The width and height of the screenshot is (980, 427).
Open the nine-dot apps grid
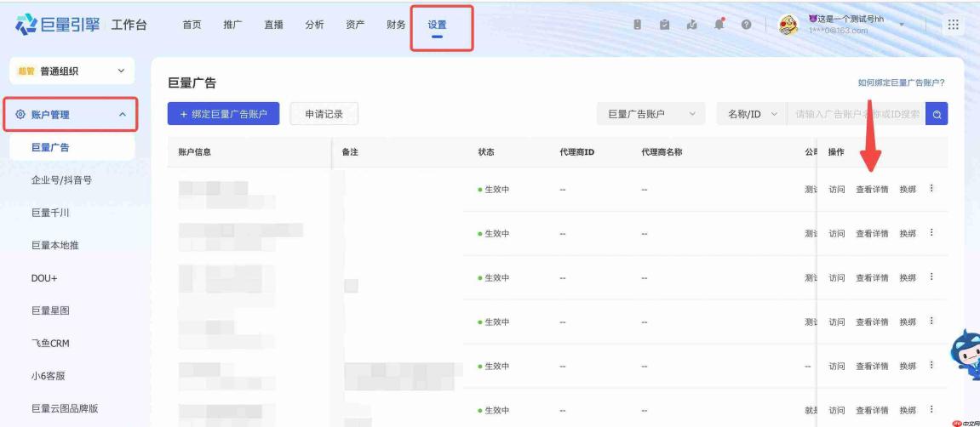953,25
